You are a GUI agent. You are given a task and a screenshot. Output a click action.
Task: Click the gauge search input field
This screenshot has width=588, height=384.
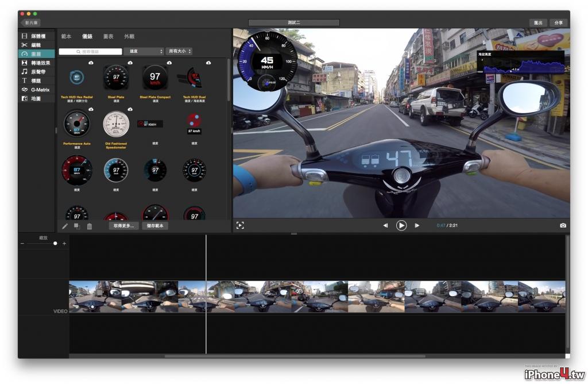(x=90, y=51)
